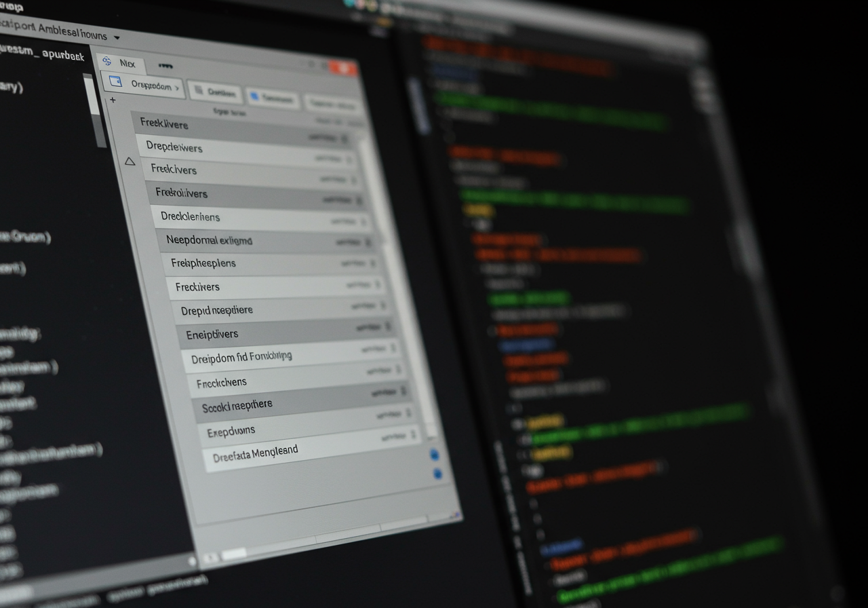Click the triangle icon left of the list
Image resolution: width=868 pixels, height=608 pixels.
pos(130,161)
